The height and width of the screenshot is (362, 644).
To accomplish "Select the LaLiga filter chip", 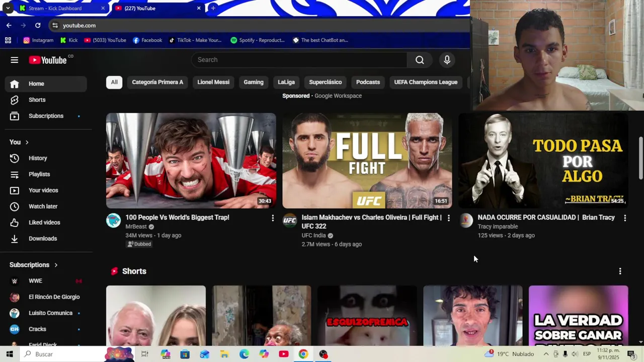I will (x=286, y=82).
